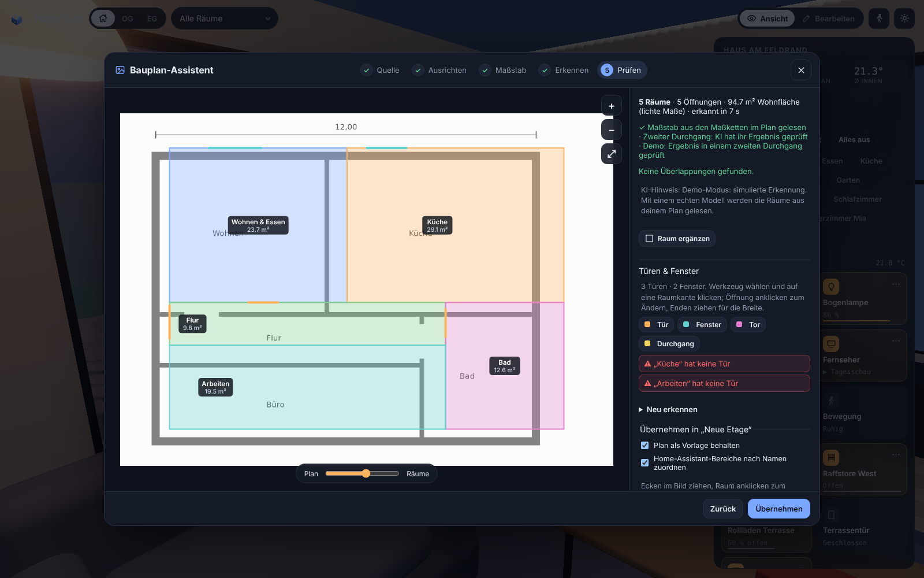Go to the Quelle step
924x578 pixels.
380,71
